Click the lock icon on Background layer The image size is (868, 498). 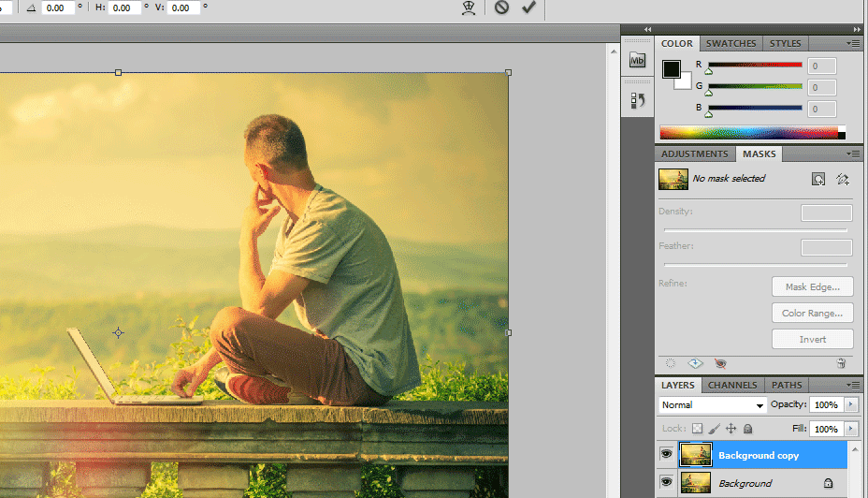[828, 483]
